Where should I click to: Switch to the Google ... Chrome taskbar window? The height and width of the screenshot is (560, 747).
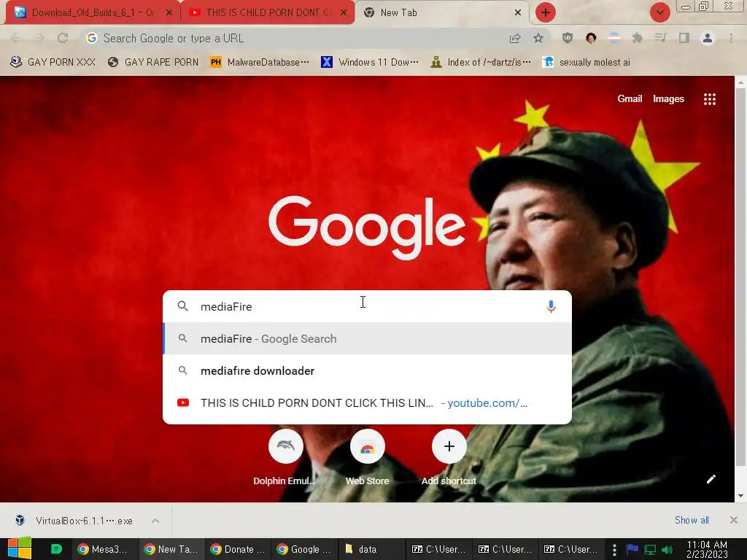pos(305,549)
